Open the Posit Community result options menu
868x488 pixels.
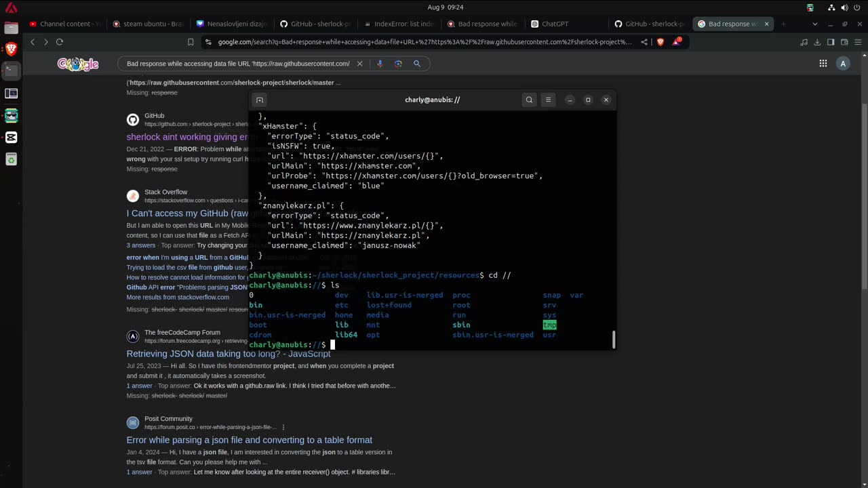point(283,428)
